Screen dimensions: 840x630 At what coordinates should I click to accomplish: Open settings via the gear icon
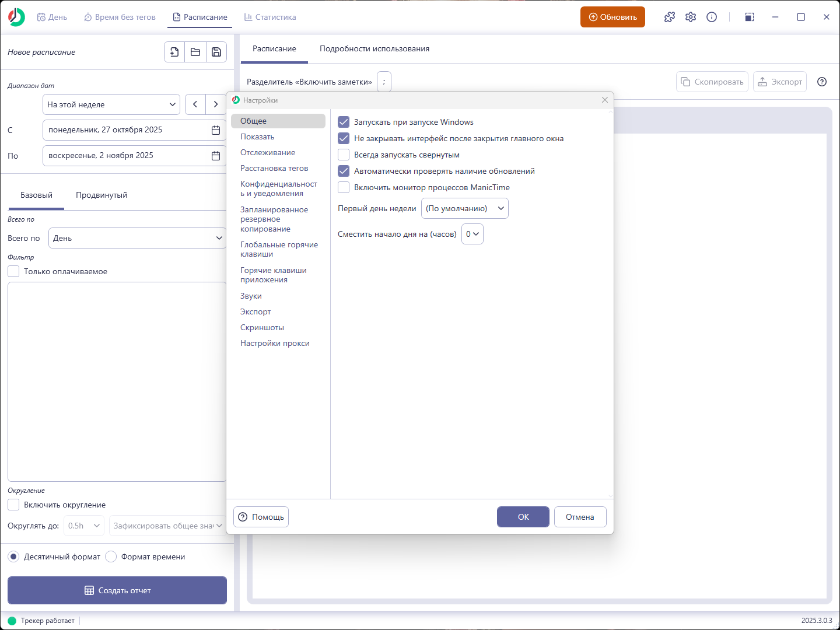click(x=691, y=17)
